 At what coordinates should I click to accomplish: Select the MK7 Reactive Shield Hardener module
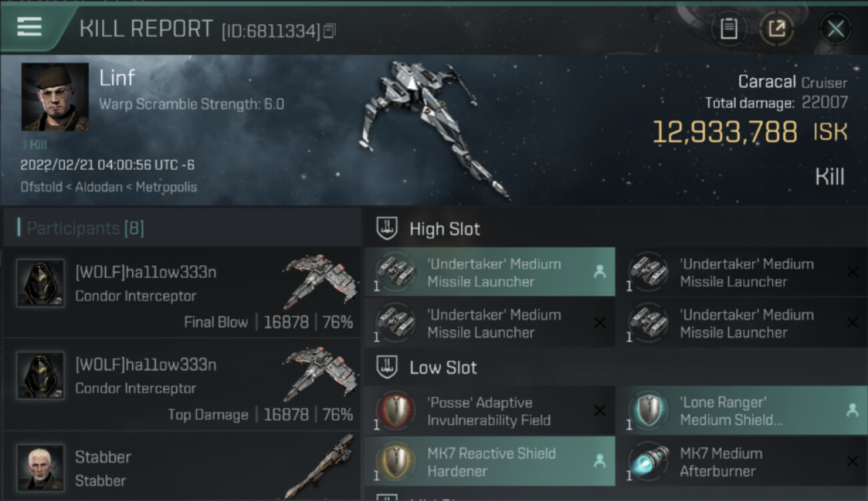coord(489,462)
